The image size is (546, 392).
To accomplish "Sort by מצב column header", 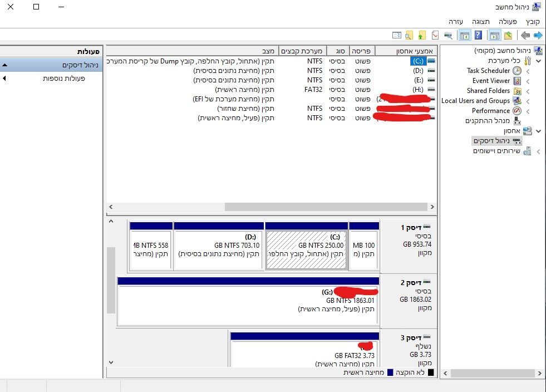I will pyautogui.click(x=192, y=51).
